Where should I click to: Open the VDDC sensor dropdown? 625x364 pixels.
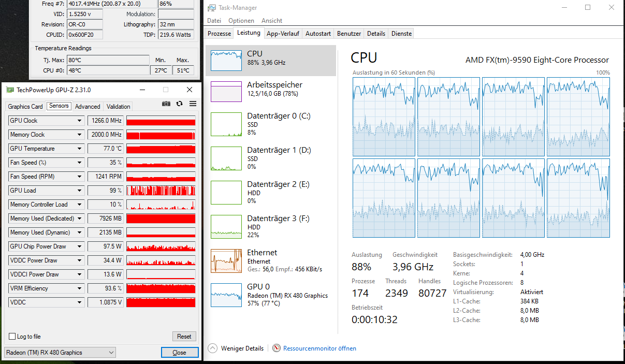[x=79, y=302]
